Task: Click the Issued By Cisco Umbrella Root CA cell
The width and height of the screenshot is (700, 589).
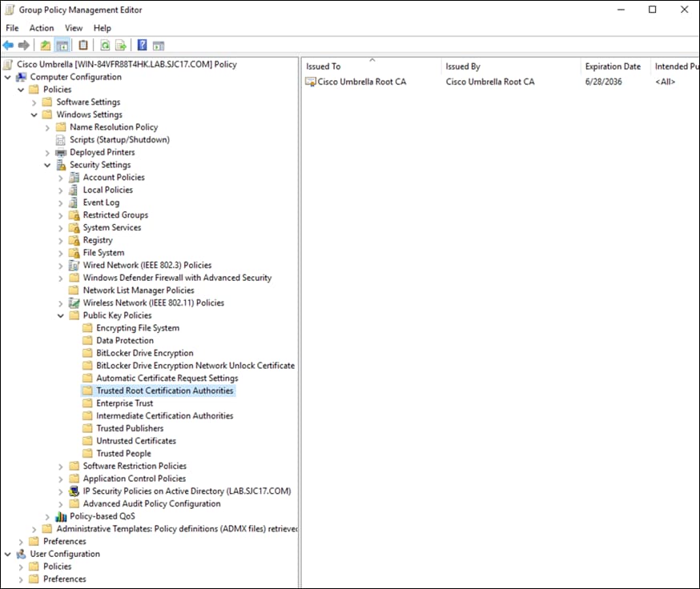Action: (490, 82)
